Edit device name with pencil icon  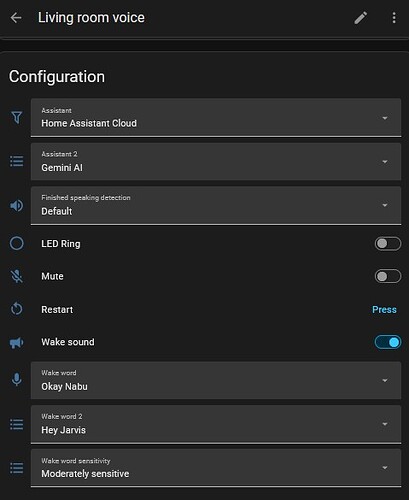tap(361, 18)
